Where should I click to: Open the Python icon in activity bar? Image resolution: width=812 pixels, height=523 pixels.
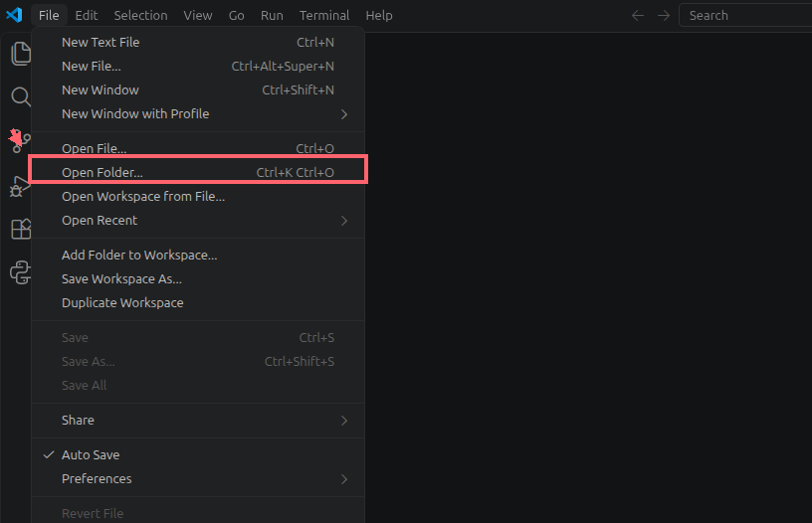(x=21, y=272)
